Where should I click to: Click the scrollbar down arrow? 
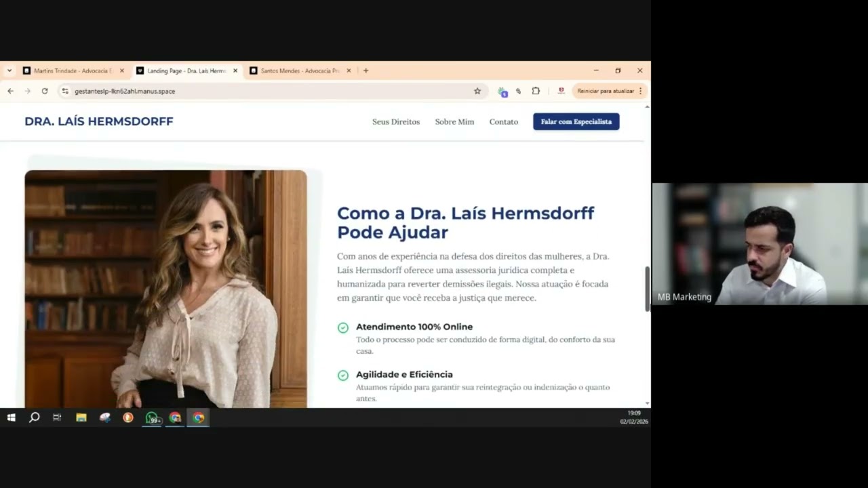[647, 403]
